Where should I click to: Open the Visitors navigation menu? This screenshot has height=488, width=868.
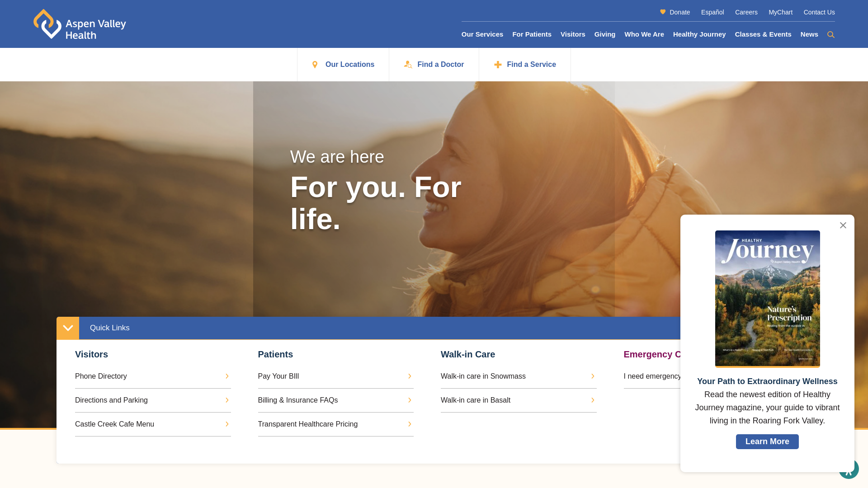click(x=573, y=34)
